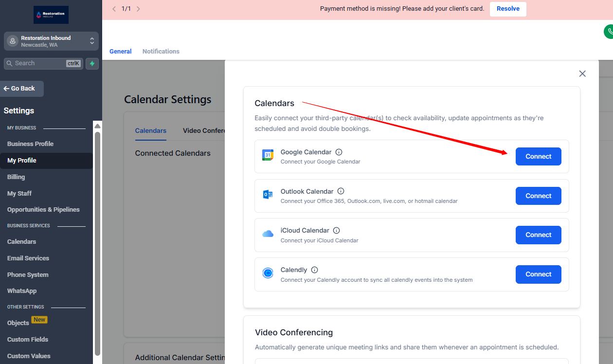Open Custom Values settings

tap(29, 356)
